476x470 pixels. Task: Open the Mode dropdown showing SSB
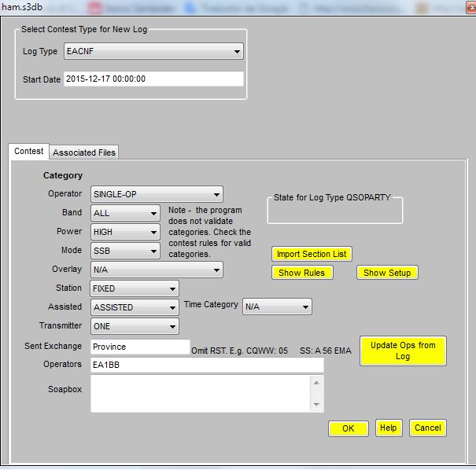click(125, 251)
